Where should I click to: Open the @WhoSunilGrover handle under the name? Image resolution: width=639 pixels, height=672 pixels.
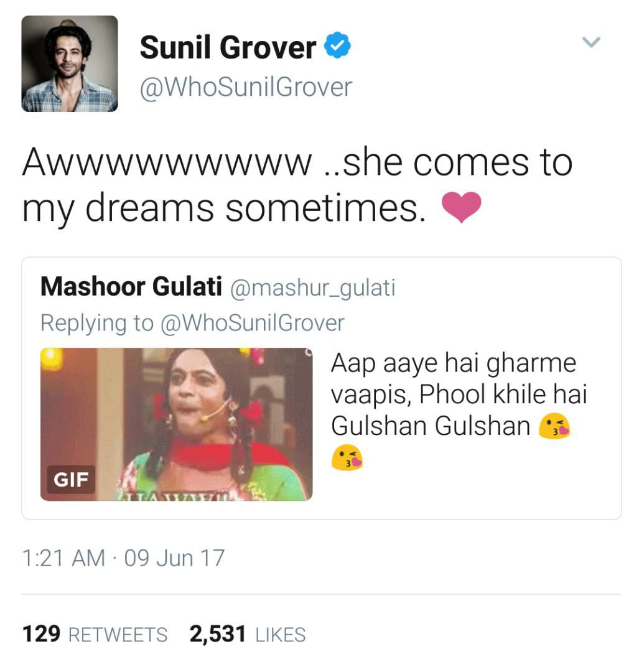point(246,87)
